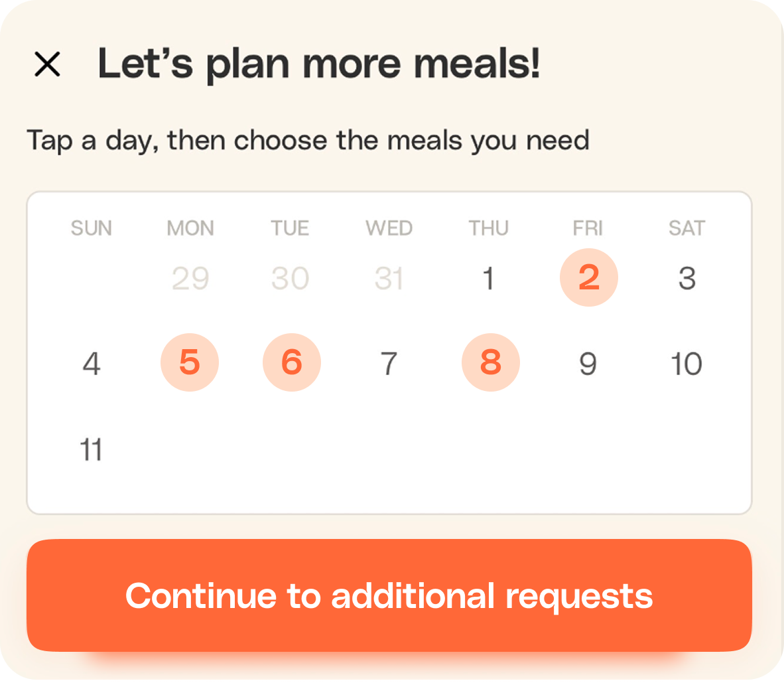
Task: Select Saturday the 3rd for meal planning
Action: coord(687,277)
